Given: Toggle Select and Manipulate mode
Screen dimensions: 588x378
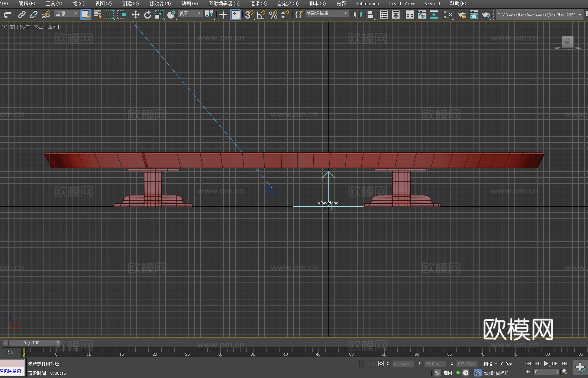Looking at the screenshot, I should (x=223, y=14).
